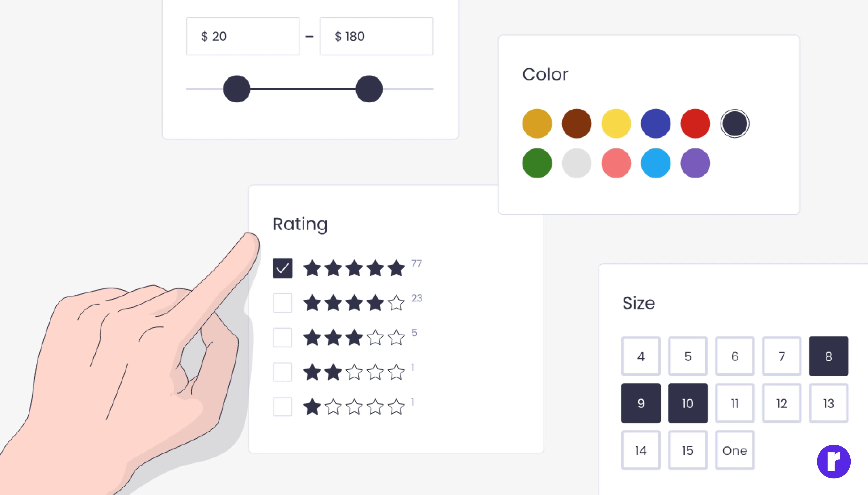Viewport: 868px width, 495px height.
Task: Choose the green color swatch
Action: [x=537, y=163]
